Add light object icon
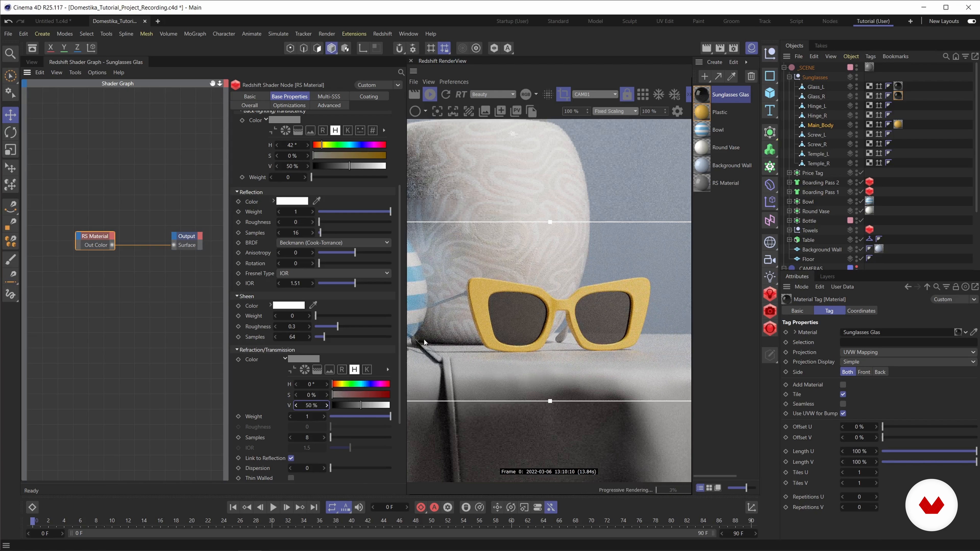The width and height of the screenshot is (980, 551). coord(770,277)
